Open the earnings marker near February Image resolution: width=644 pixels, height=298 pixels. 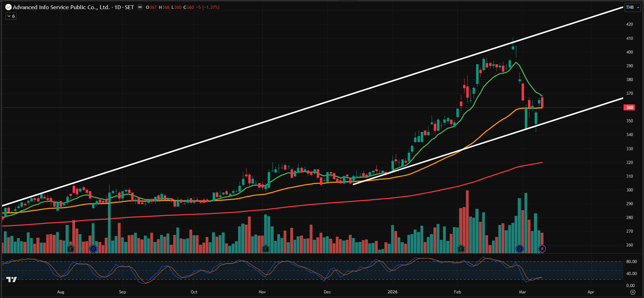pyautogui.click(x=461, y=249)
